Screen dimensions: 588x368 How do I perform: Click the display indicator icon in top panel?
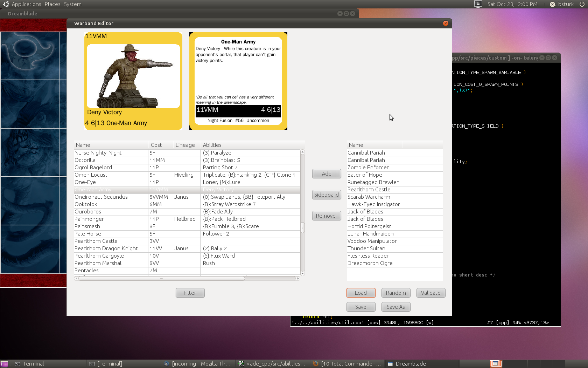coord(478,4)
